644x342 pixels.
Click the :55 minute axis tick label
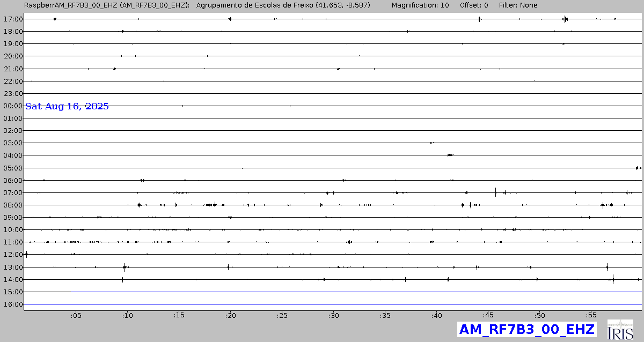[591, 315]
